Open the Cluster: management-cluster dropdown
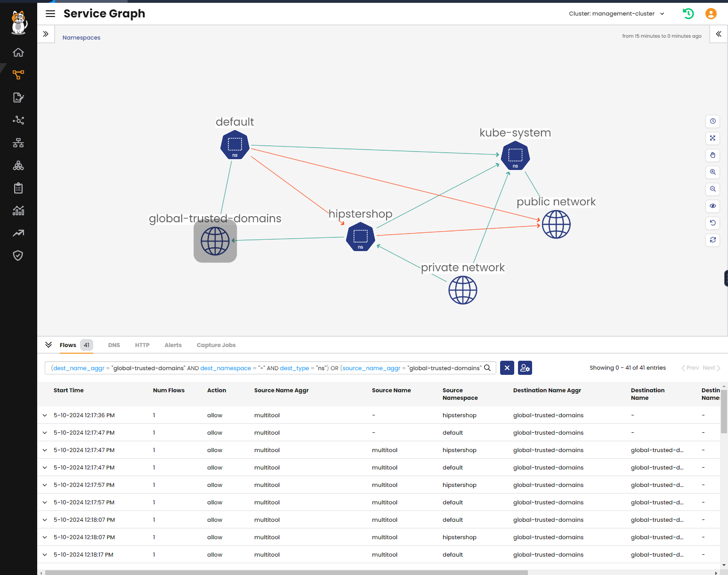The height and width of the screenshot is (575, 728). (x=616, y=14)
